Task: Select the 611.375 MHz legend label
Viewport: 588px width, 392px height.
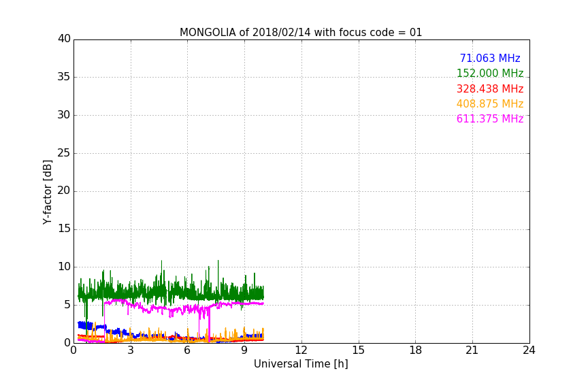Action: 490,118
